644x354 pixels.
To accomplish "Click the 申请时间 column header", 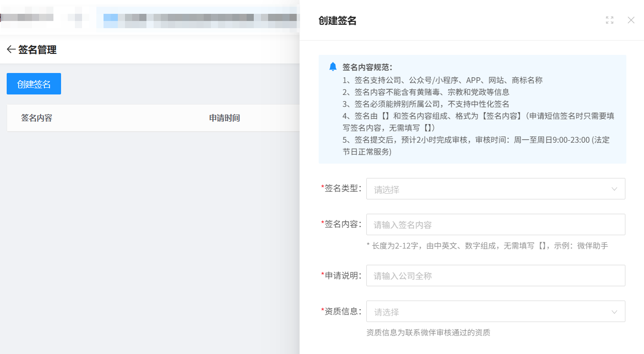I will pyautogui.click(x=225, y=118).
